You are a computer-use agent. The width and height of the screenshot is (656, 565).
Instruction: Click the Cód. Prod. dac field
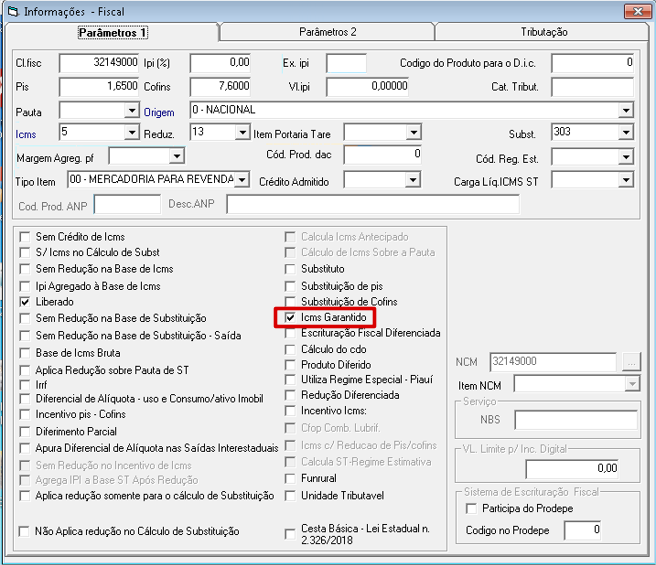(x=382, y=154)
